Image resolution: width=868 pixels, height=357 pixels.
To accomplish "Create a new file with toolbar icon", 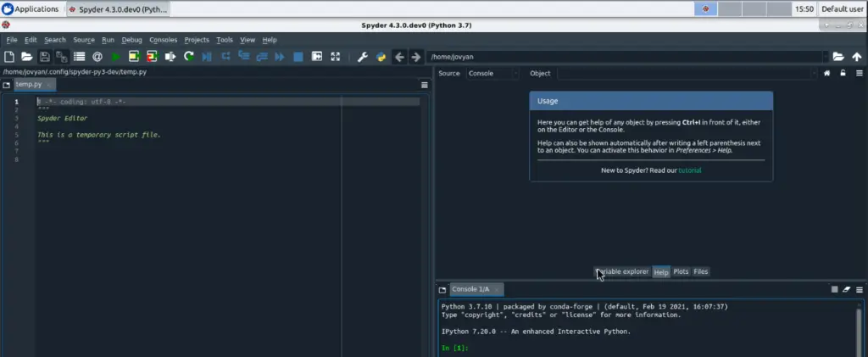I will pyautogui.click(x=8, y=57).
